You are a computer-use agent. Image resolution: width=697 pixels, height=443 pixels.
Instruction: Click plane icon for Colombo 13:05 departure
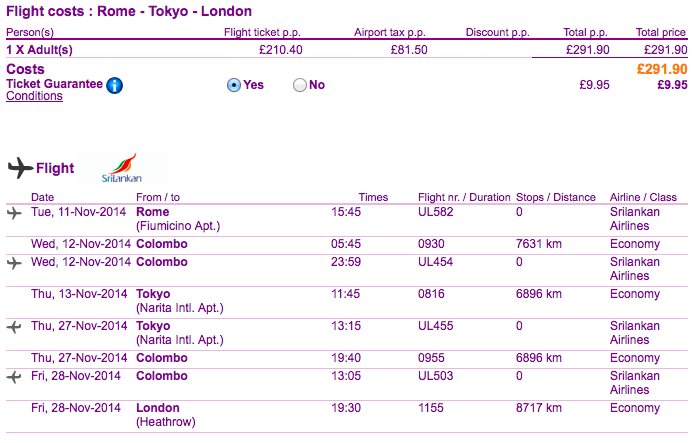(x=14, y=377)
